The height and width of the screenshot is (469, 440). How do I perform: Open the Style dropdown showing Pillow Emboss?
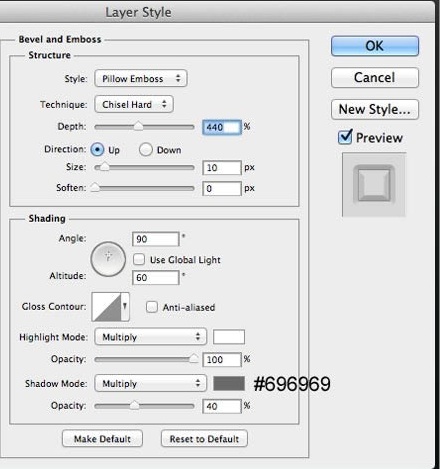141,79
